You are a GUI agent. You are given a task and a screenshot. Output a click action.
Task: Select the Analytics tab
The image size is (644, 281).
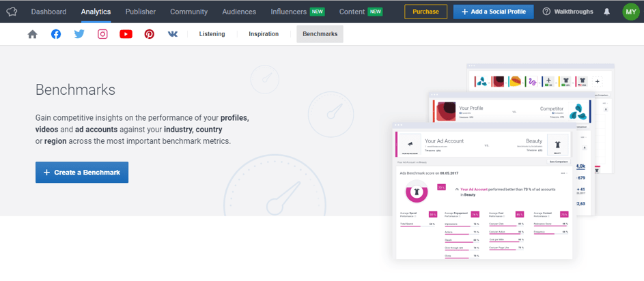[96, 12]
